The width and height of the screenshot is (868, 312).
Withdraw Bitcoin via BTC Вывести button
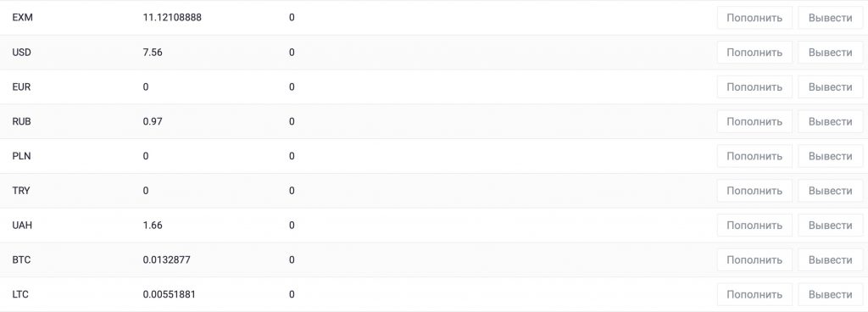831,260
